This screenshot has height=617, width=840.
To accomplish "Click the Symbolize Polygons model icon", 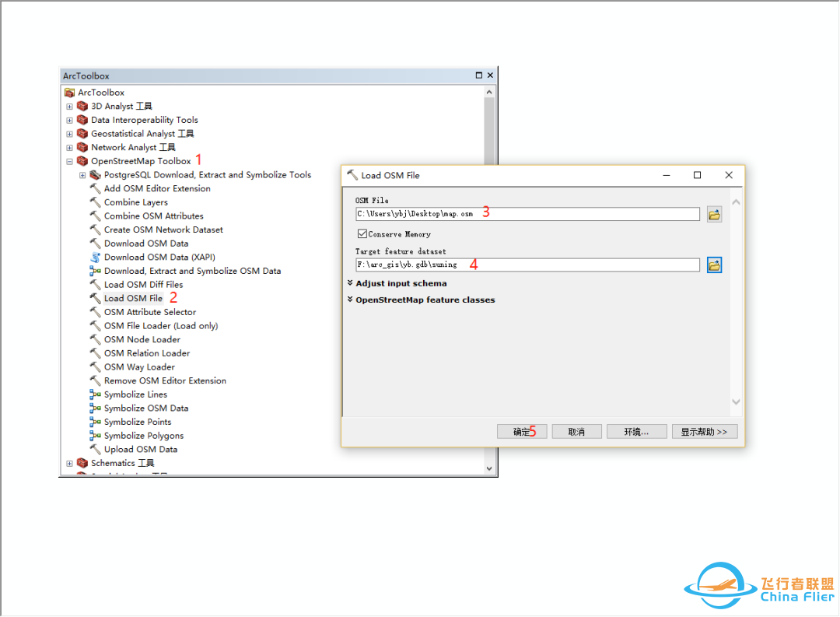I will (96, 436).
